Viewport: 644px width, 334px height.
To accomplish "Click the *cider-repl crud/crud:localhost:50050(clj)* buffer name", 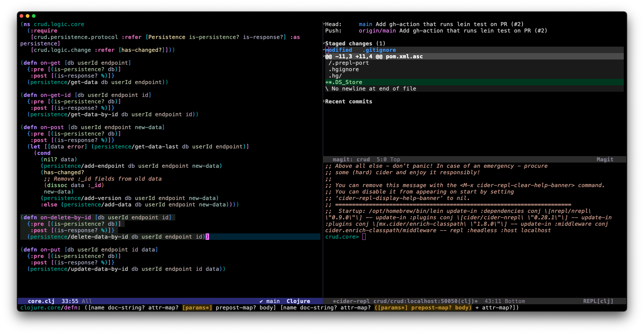I will [x=405, y=301].
